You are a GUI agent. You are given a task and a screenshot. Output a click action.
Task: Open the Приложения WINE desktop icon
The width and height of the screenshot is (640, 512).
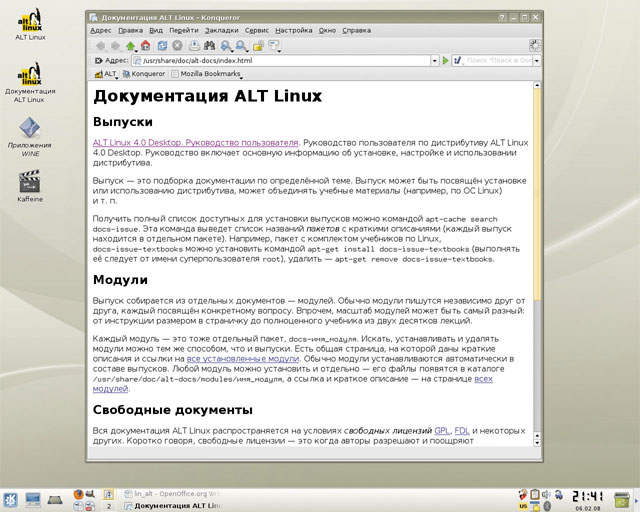coord(30,137)
